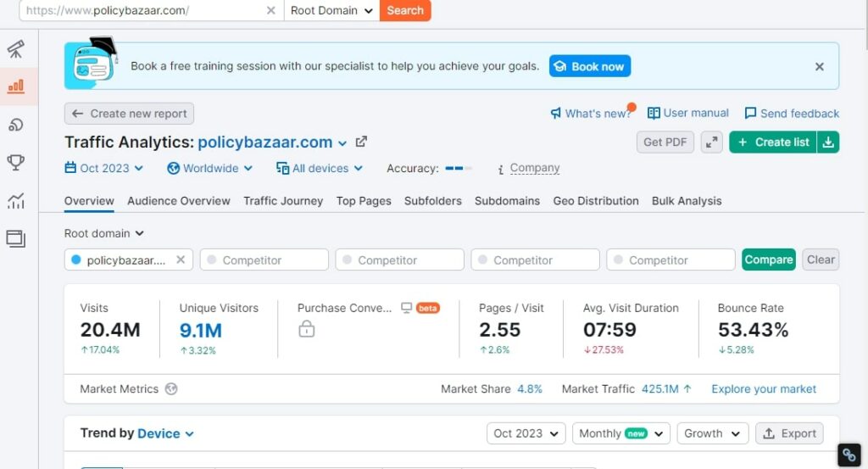Screen dimensions: 868x469
Task: Remove policybazaar domain with X icon
Action: 181,260
